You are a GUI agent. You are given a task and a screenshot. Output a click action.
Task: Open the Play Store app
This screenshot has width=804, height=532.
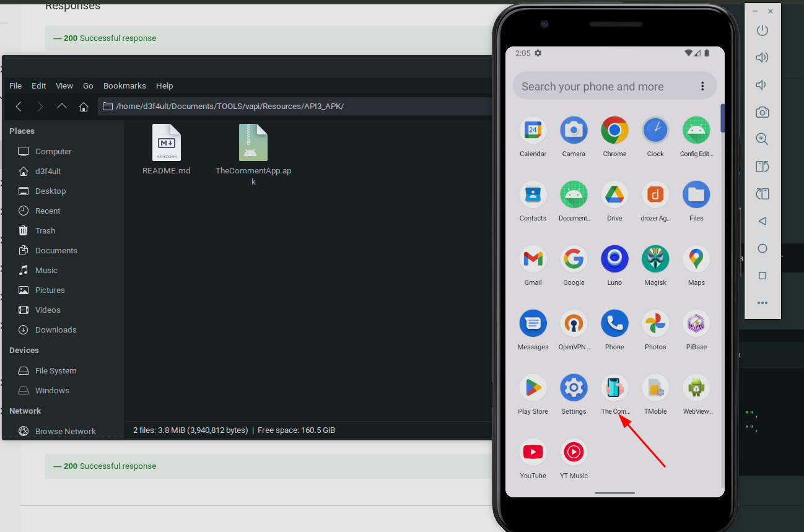click(x=533, y=388)
